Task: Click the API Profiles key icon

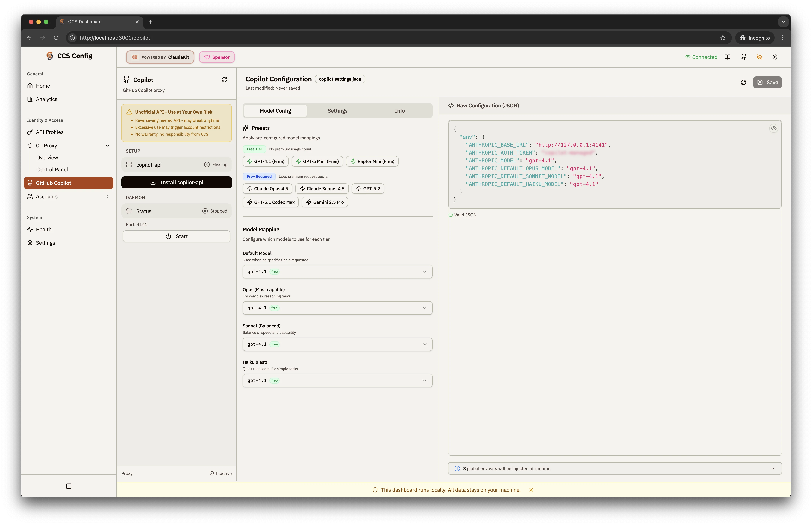Action: 30,132
